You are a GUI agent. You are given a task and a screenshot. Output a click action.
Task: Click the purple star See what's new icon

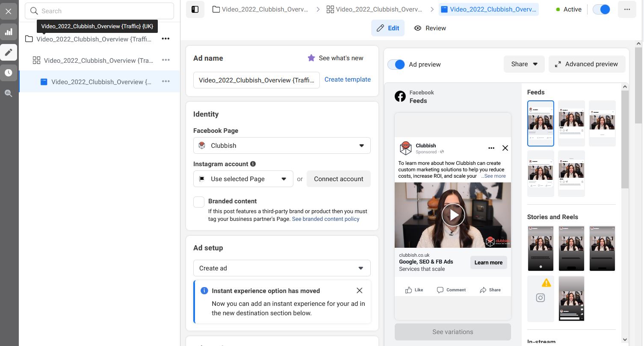coord(311,58)
